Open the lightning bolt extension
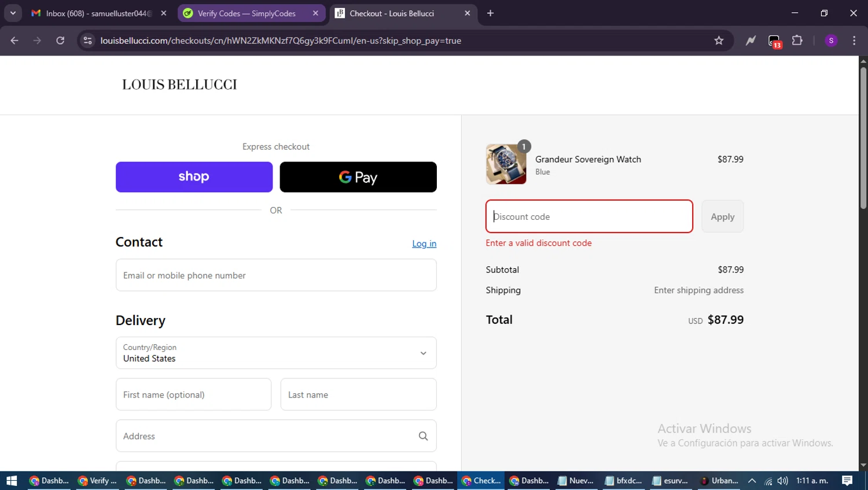 pos(751,40)
